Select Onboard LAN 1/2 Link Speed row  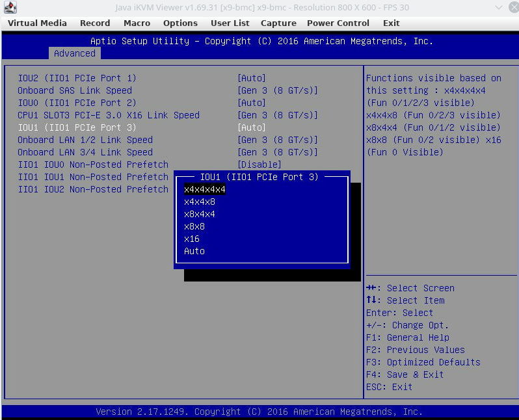coord(85,140)
